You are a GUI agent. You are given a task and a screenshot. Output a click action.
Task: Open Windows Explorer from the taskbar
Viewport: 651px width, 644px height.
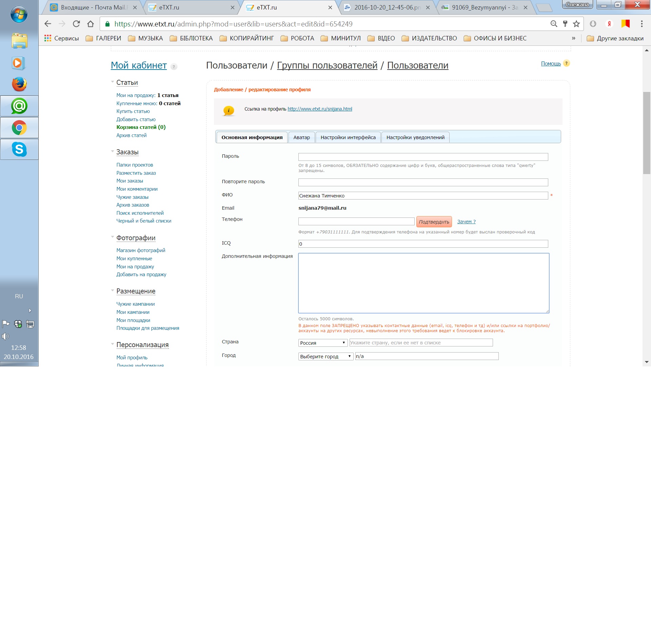[x=19, y=41]
